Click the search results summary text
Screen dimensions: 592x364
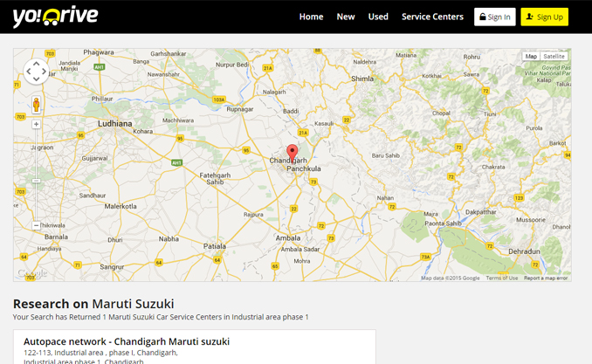(161, 317)
